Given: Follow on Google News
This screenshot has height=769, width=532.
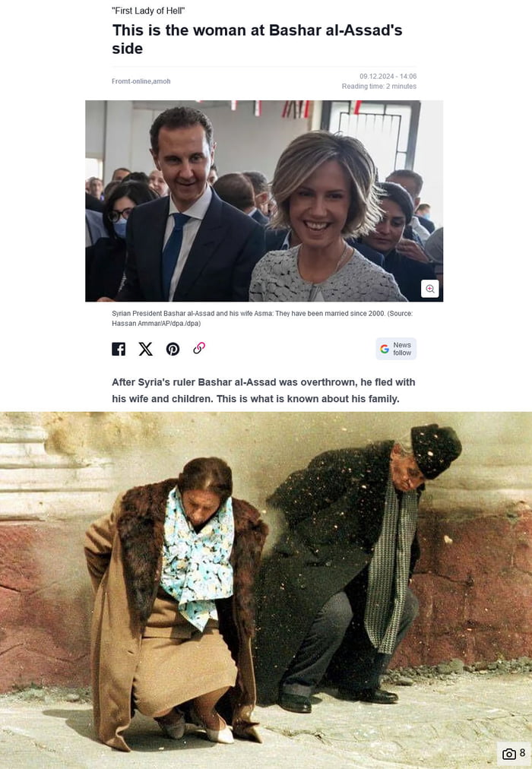Looking at the screenshot, I should 396,349.
